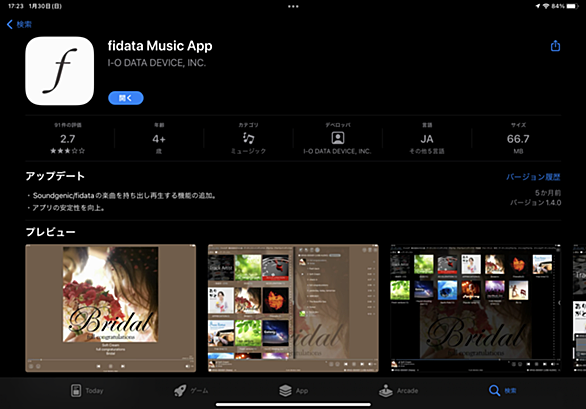Tap the その他5言語 label
The height and width of the screenshot is (409, 586).
pyautogui.click(x=427, y=151)
